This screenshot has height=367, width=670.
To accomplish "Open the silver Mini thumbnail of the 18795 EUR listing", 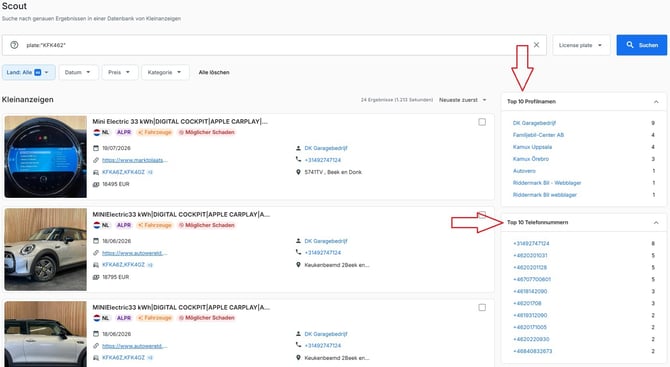I will pos(46,250).
